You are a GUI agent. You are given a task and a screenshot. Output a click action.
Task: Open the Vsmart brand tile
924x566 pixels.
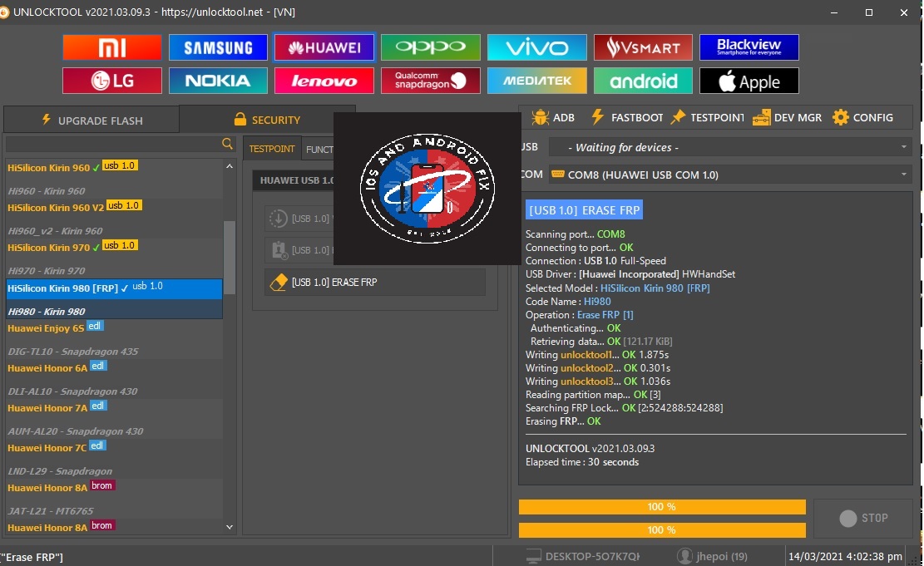click(x=643, y=47)
